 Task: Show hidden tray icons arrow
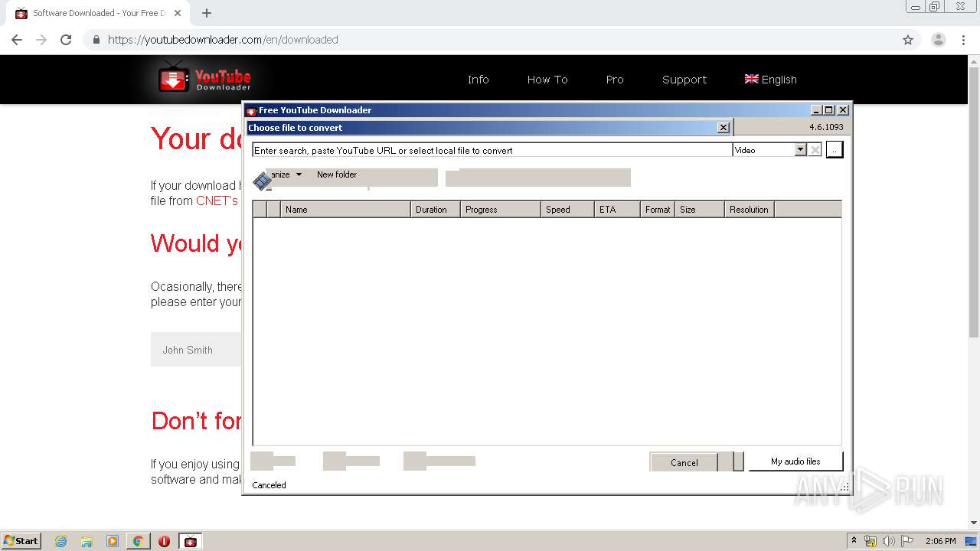pos(854,541)
